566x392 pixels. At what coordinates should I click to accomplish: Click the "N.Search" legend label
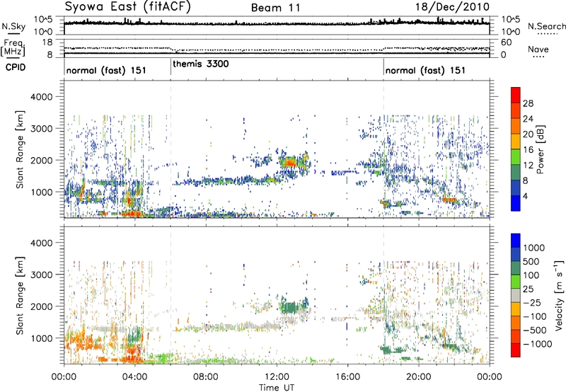click(546, 26)
